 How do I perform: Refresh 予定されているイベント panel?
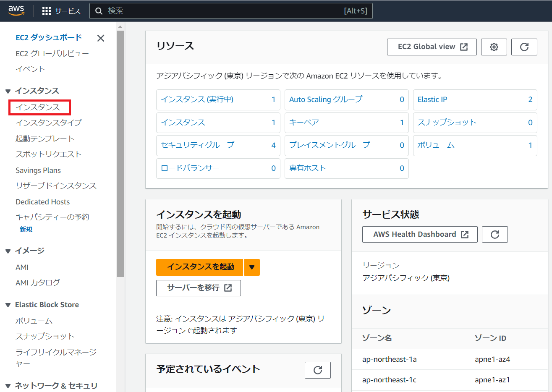click(317, 370)
